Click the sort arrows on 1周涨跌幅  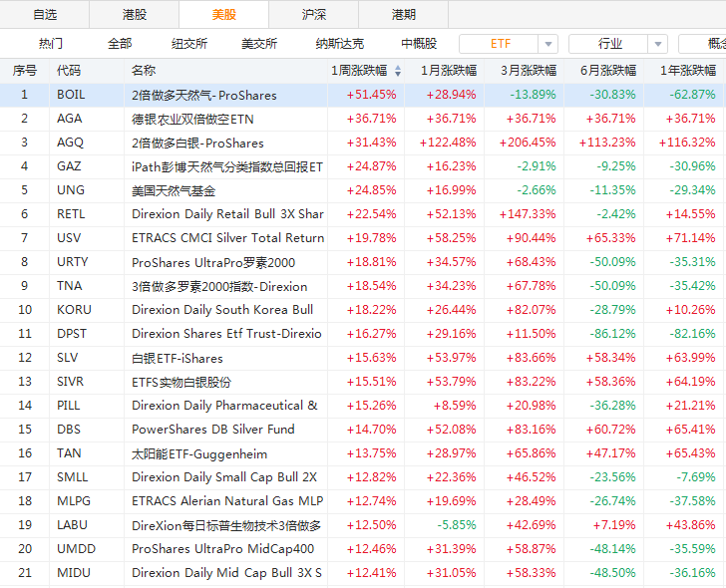[398, 71]
